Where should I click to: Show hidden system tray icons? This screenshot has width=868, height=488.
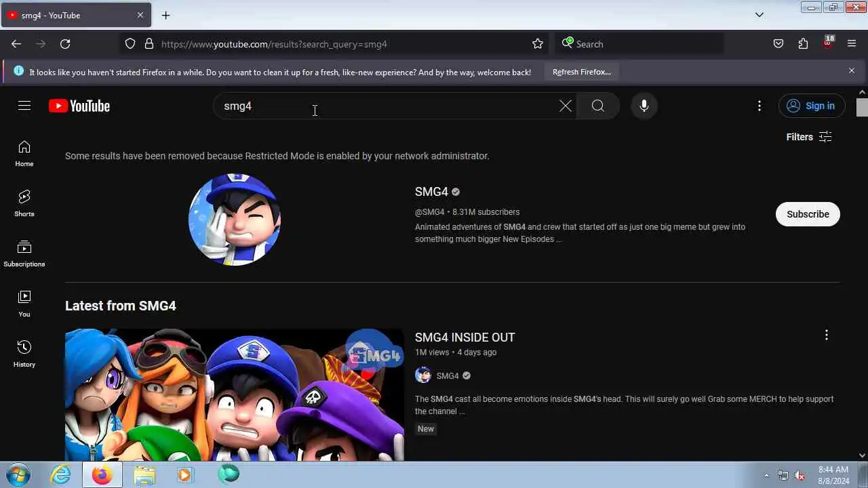766,475
